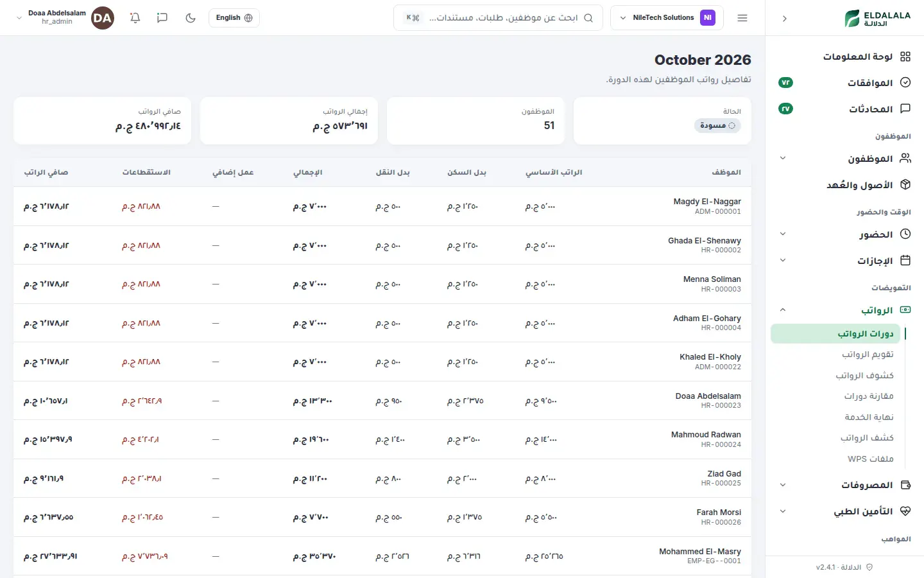Click the employee search field
Image resolution: width=924 pixels, height=578 pixels.
(x=498, y=18)
